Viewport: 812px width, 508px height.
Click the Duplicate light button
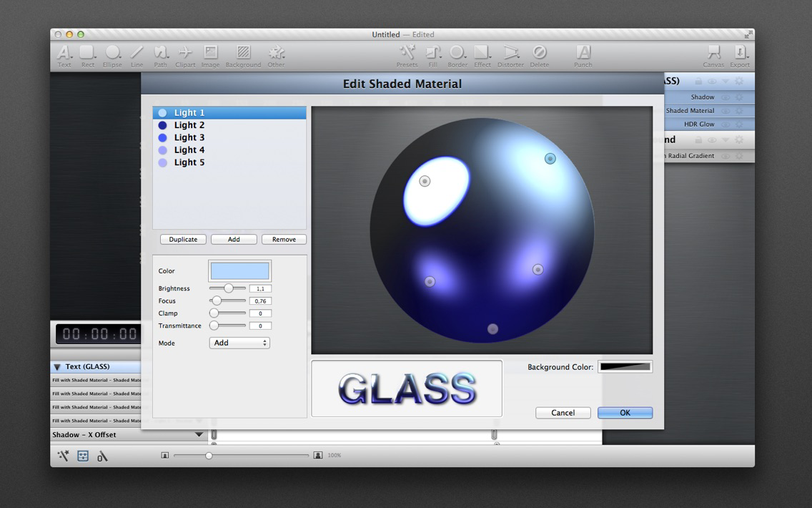(x=183, y=240)
